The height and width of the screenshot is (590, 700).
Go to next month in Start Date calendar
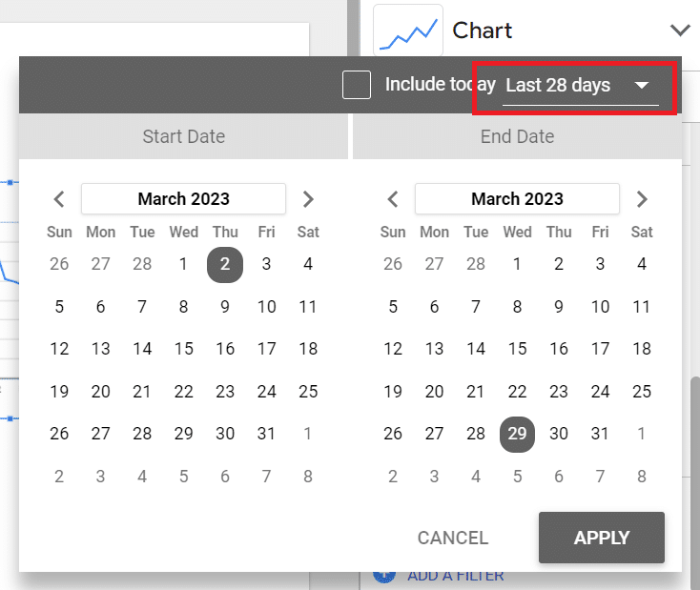(x=308, y=199)
